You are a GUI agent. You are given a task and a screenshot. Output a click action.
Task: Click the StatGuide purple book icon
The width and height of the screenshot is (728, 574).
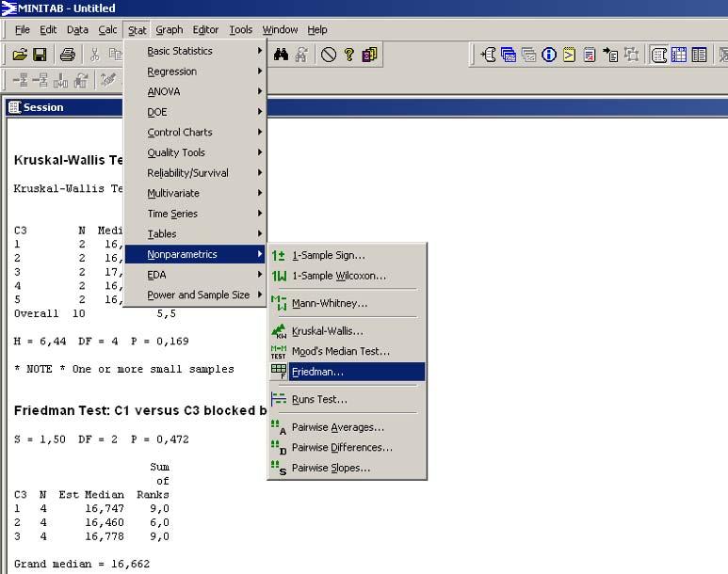click(x=369, y=55)
